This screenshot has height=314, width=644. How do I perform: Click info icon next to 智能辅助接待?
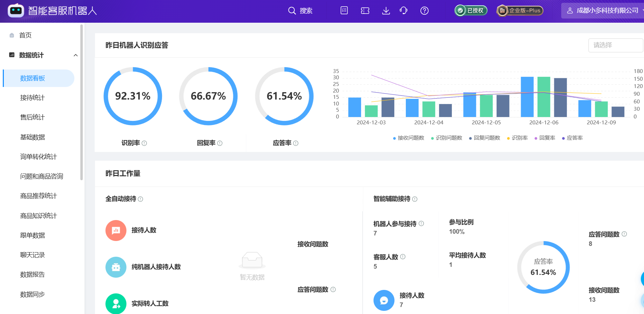click(415, 199)
